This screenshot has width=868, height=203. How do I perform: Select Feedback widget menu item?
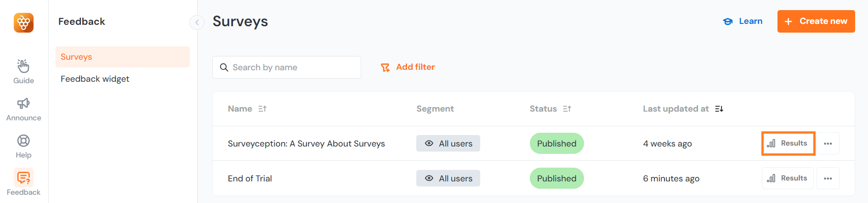coord(95,79)
